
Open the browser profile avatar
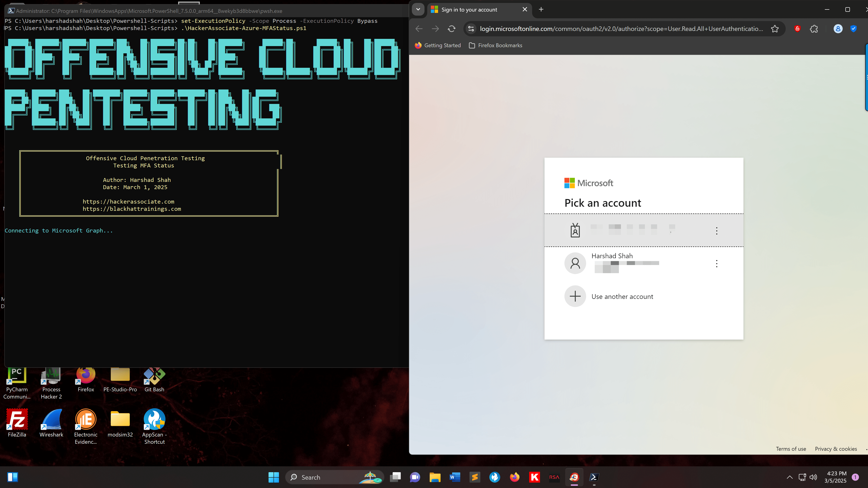point(838,29)
